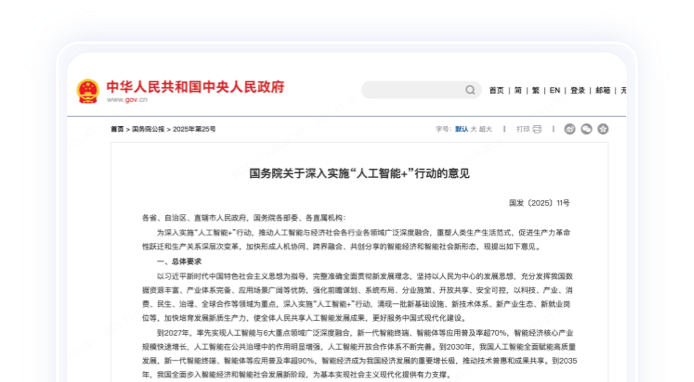694x382 pixels.
Task: Click the national emblem logo
Action: click(x=88, y=91)
